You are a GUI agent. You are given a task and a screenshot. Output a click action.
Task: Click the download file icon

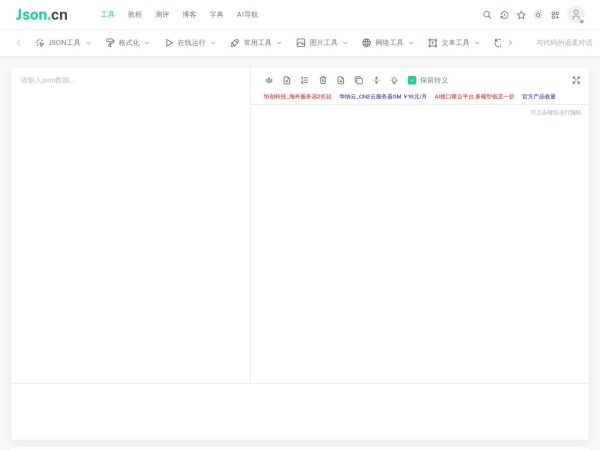pyautogui.click(x=341, y=80)
